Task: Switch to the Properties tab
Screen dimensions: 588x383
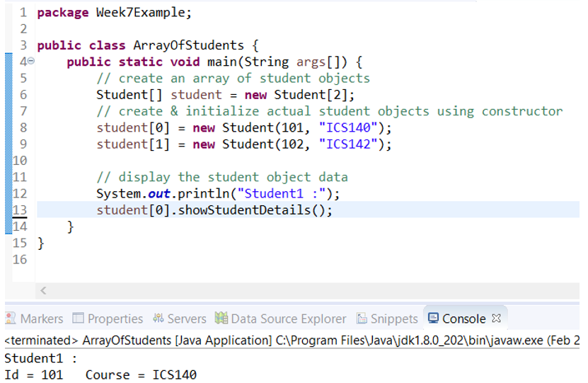Action: (x=108, y=319)
